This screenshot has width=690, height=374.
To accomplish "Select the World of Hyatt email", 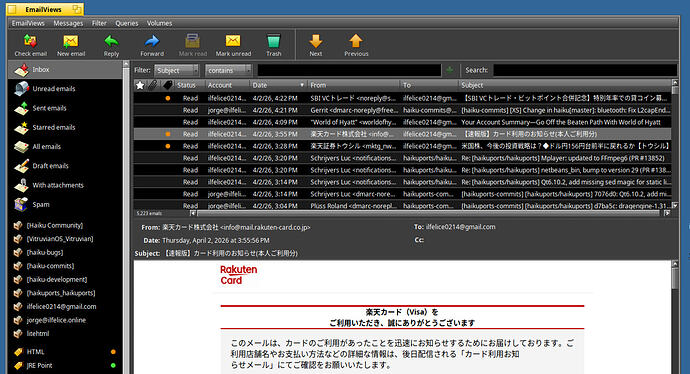I will [x=402, y=122].
